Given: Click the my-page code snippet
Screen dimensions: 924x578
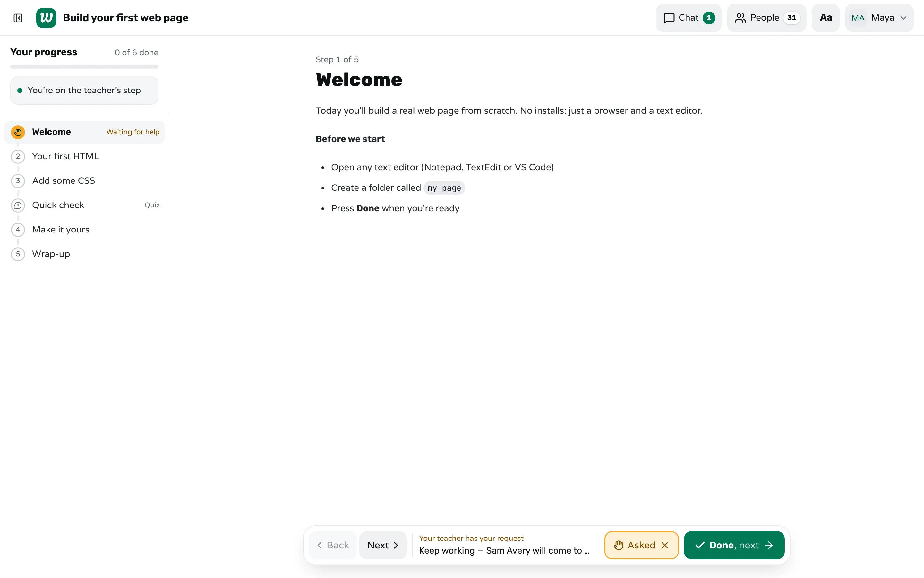Looking at the screenshot, I should pos(444,188).
